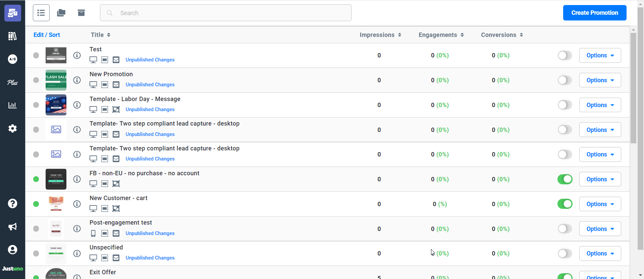Open Options menu for Post-engagement test

click(600, 229)
